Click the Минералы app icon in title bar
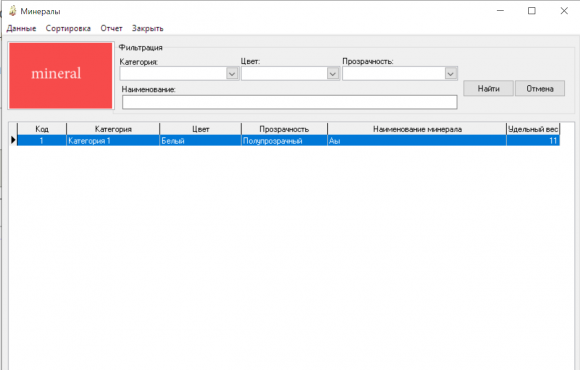The image size is (580, 370). [13, 11]
